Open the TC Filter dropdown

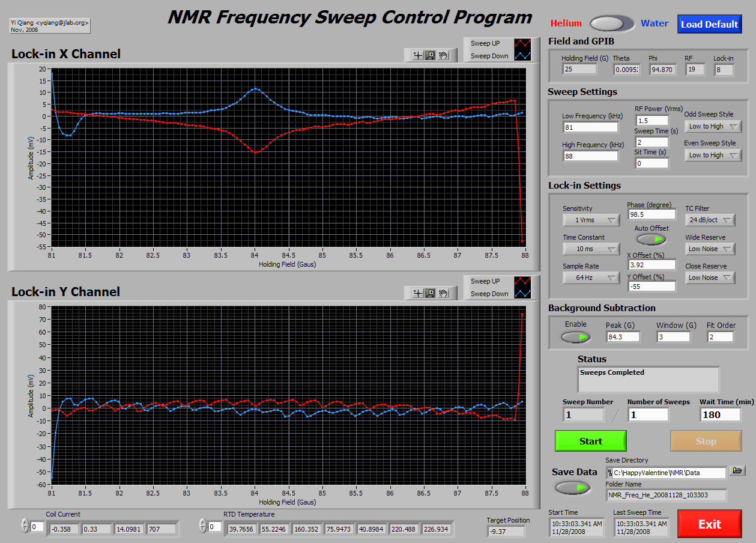pos(711,220)
